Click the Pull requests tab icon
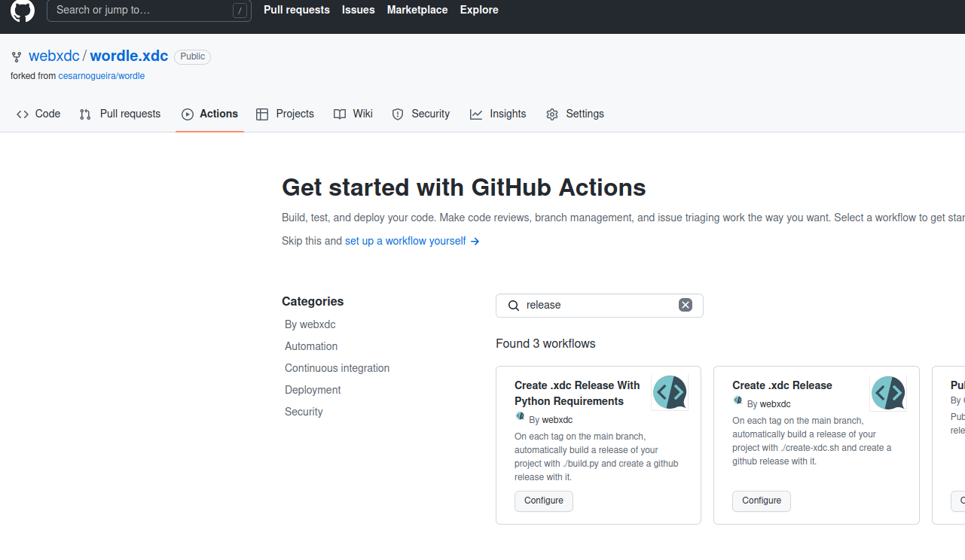The height and width of the screenshot is (560, 965). point(85,114)
